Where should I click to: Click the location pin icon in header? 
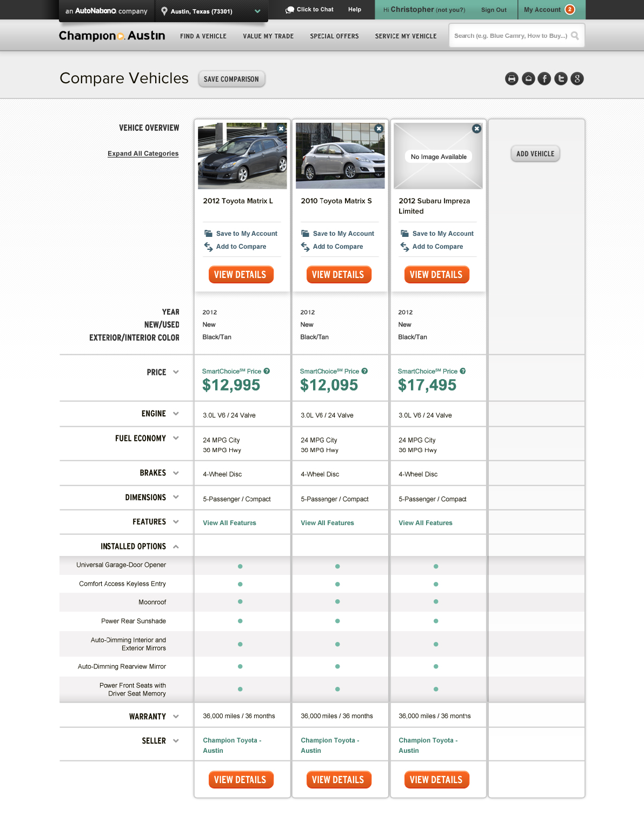click(163, 9)
